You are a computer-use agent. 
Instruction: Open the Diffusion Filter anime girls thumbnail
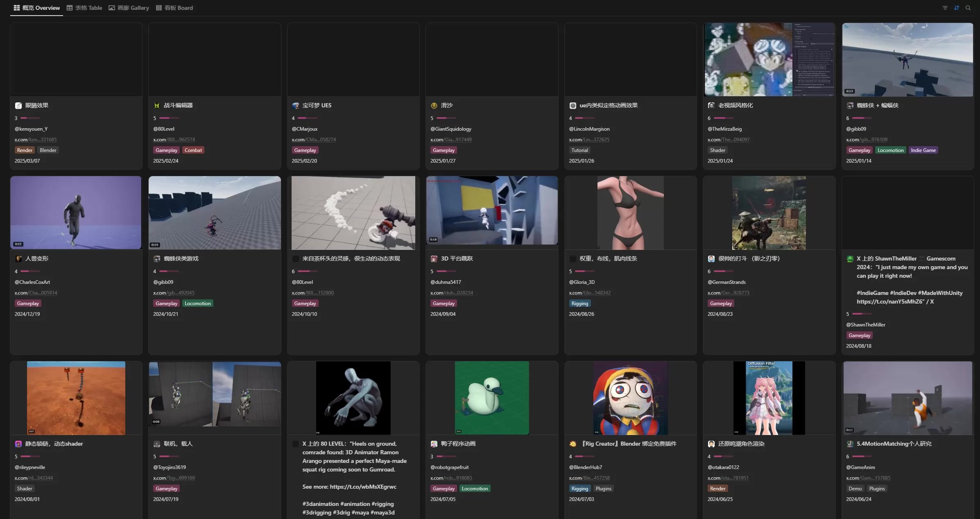pos(769,398)
